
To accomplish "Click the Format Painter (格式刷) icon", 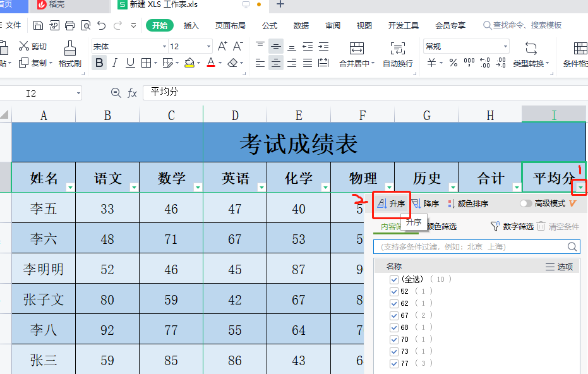I will click(69, 48).
